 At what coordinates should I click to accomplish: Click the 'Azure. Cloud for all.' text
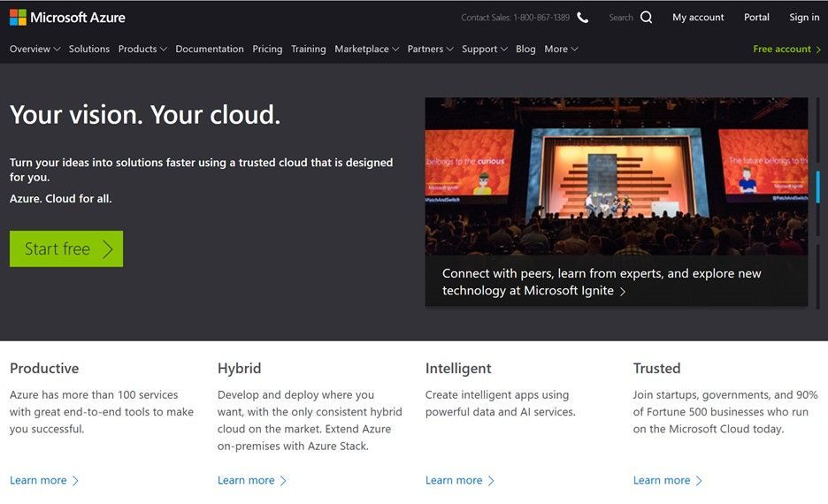click(61, 199)
